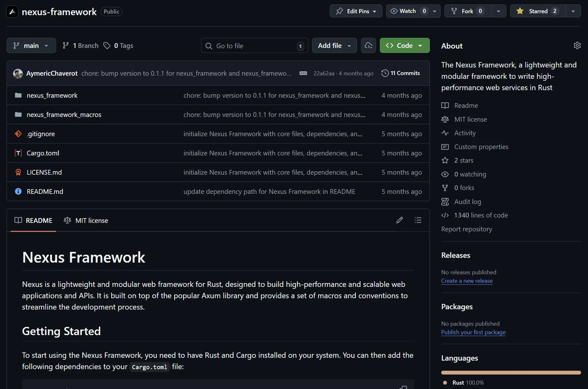Open the Fork options dropdown arrow
The height and width of the screenshot is (389, 588).
click(499, 11)
